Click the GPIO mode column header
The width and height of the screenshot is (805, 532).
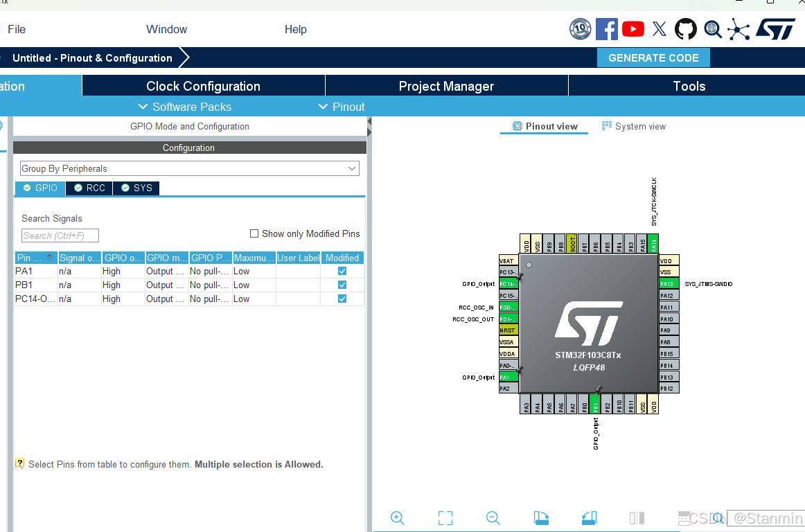click(167, 258)
